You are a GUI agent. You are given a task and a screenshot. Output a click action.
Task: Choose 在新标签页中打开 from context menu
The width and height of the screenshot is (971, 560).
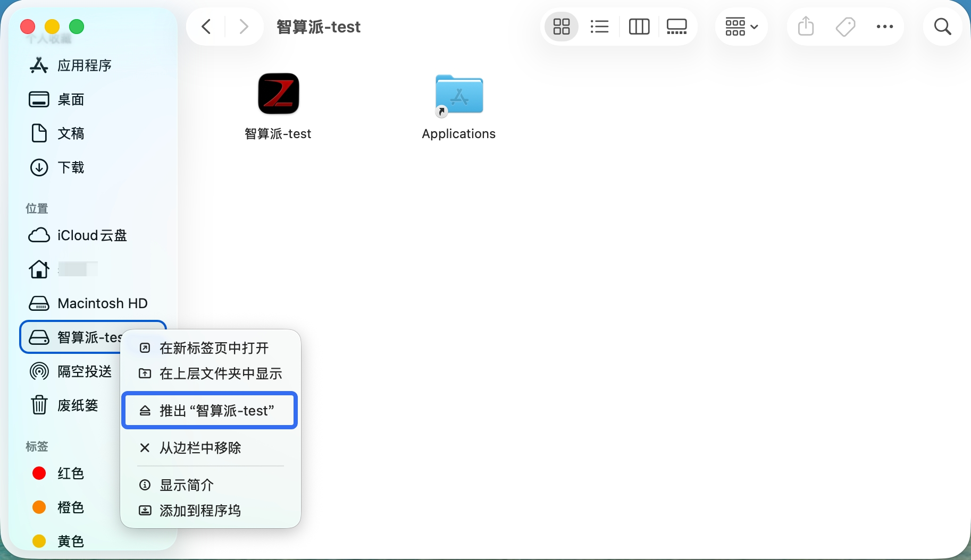pyautogui.click(x=211, y=348)
